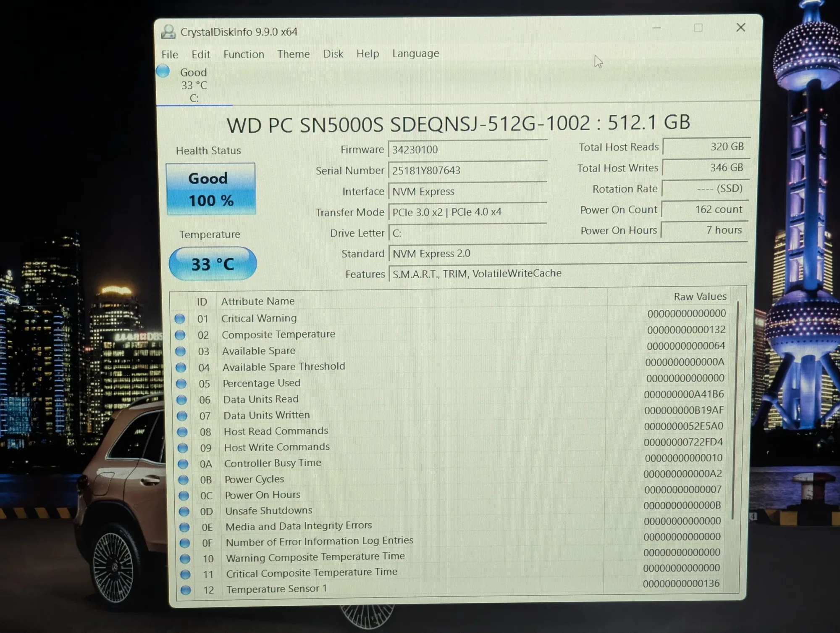The height and width of the screenshot is (633, 840).
Task: Close the CrystalDiskInfo window
Action: (x=741, y=28)
